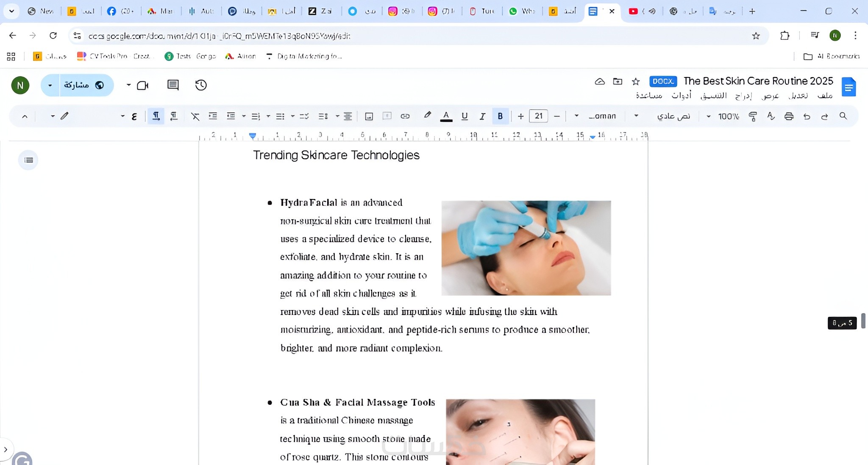
Task: Open the comments panel icon
Action: pos(173,85)
